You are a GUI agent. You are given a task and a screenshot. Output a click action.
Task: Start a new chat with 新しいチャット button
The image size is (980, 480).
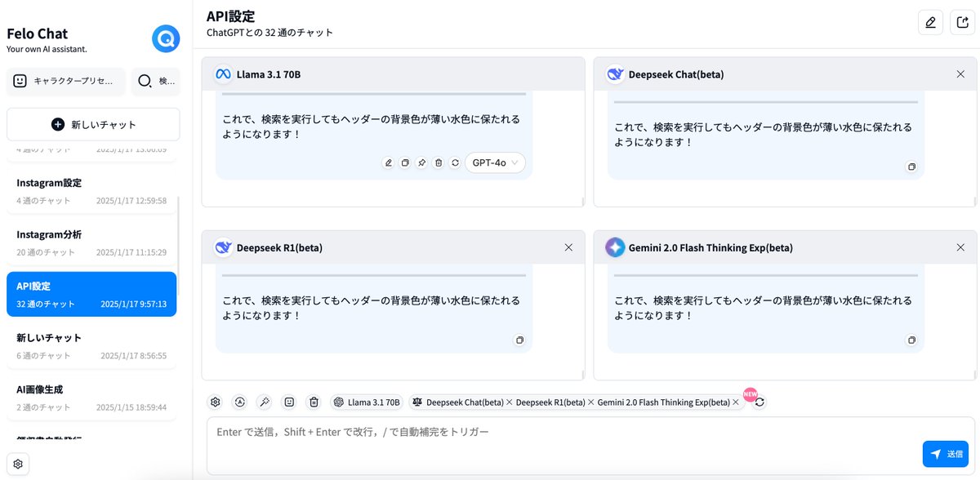coord(93,124)
